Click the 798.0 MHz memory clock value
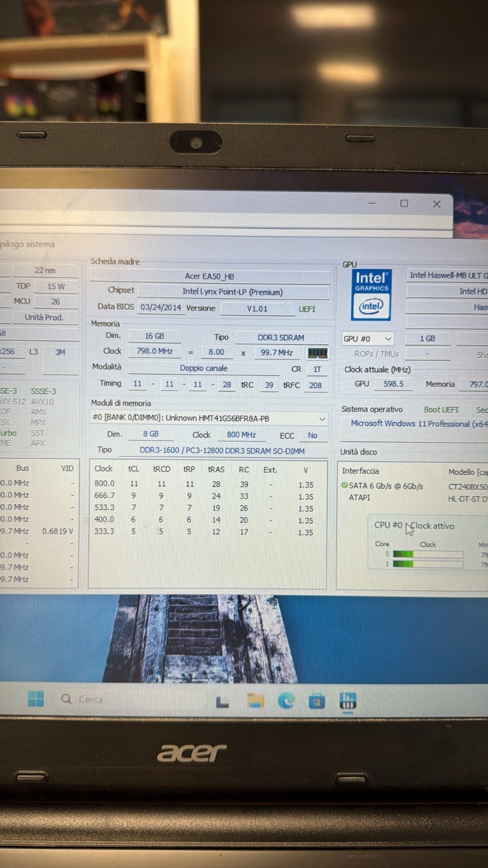The height and width of the screenshot is (868, 488). click(x=155, y=352)
